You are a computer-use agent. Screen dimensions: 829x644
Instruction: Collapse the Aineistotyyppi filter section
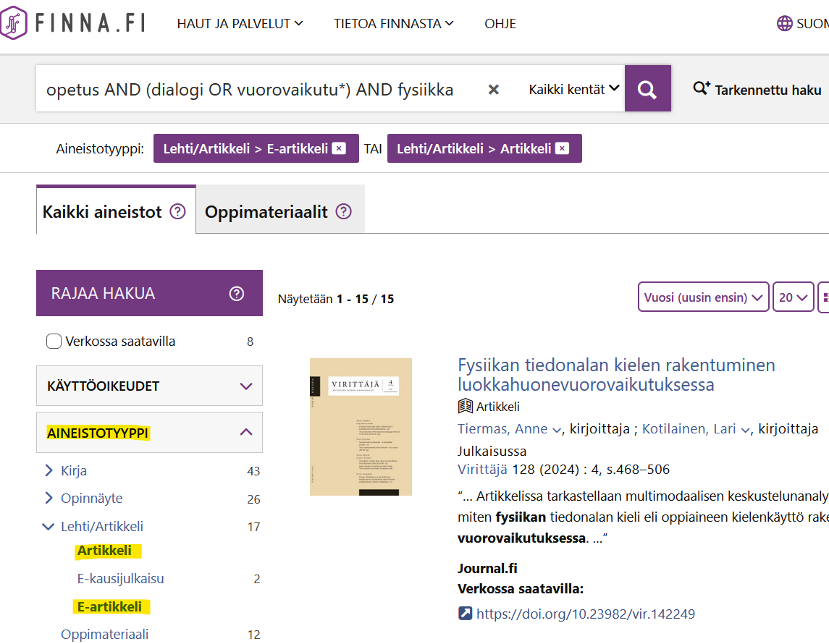coord(245,433)
